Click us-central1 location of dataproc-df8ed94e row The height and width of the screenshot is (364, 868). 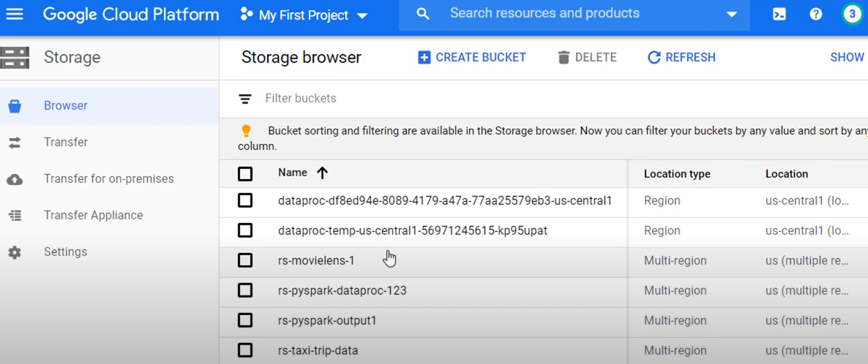807,201
